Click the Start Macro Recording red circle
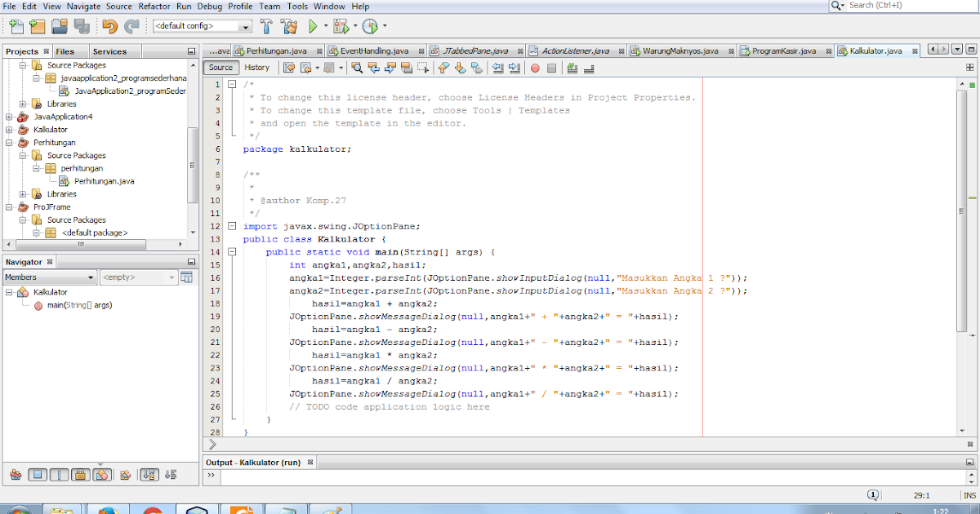Viewport: 980px width, 514px height. tap(535, 68)
